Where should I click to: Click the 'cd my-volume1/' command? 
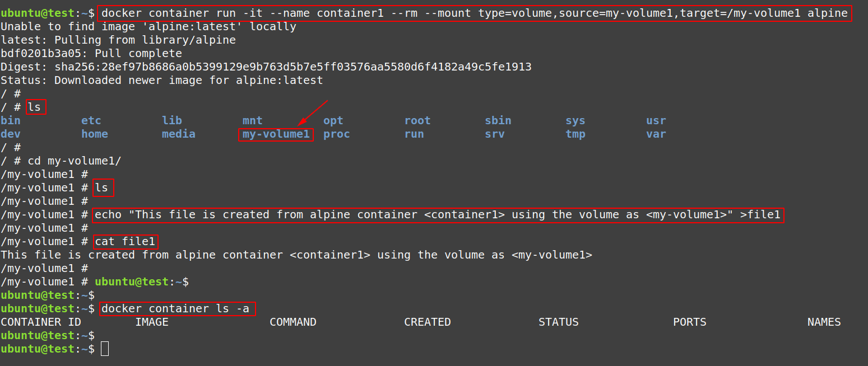coord(75,161)
